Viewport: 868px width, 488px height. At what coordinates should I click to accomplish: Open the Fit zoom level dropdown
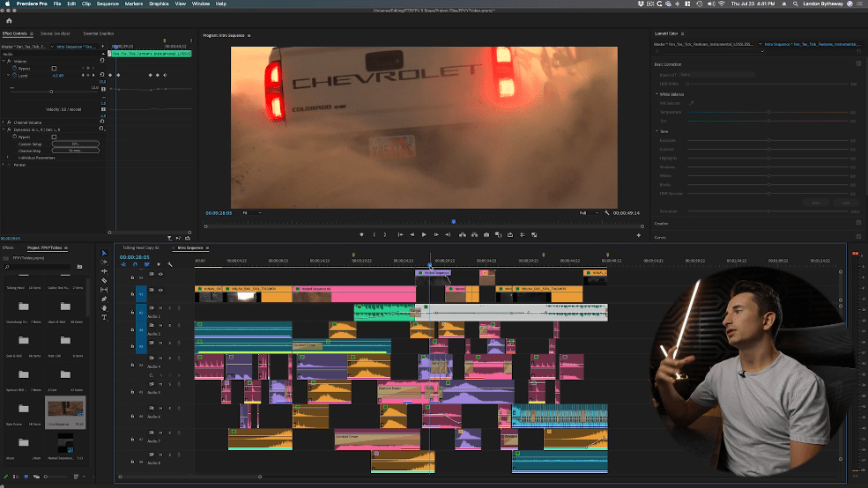click(253, 212)
